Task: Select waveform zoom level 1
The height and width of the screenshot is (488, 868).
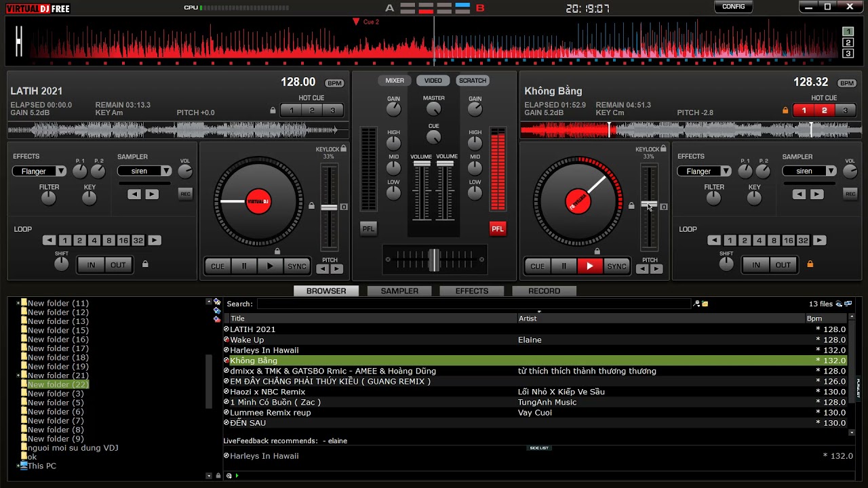Action: tap(848, 31)
